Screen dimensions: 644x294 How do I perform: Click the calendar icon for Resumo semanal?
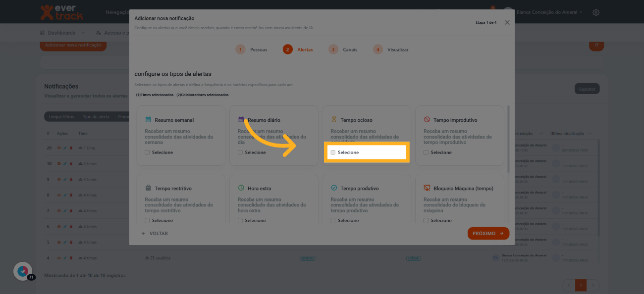coord(148,120)
